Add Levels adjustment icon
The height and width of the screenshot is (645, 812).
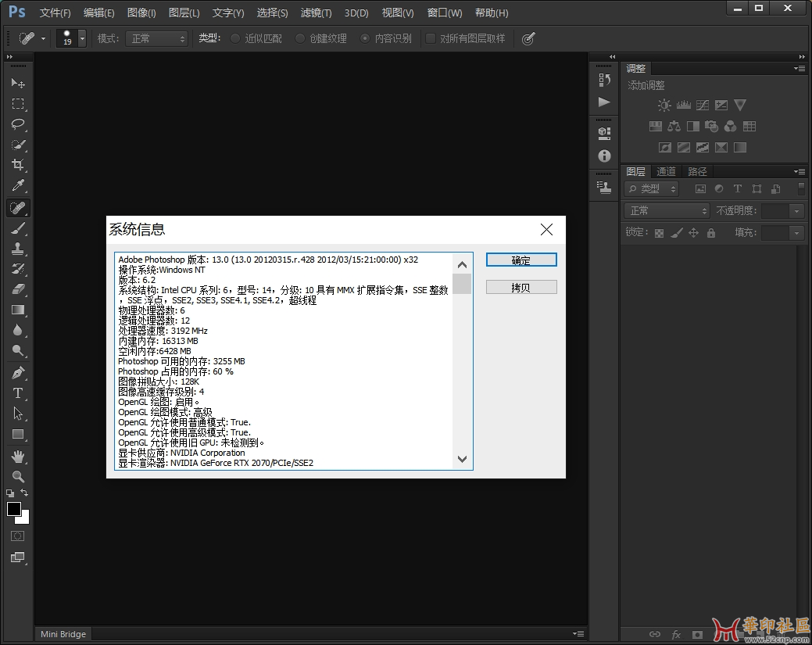684,106
